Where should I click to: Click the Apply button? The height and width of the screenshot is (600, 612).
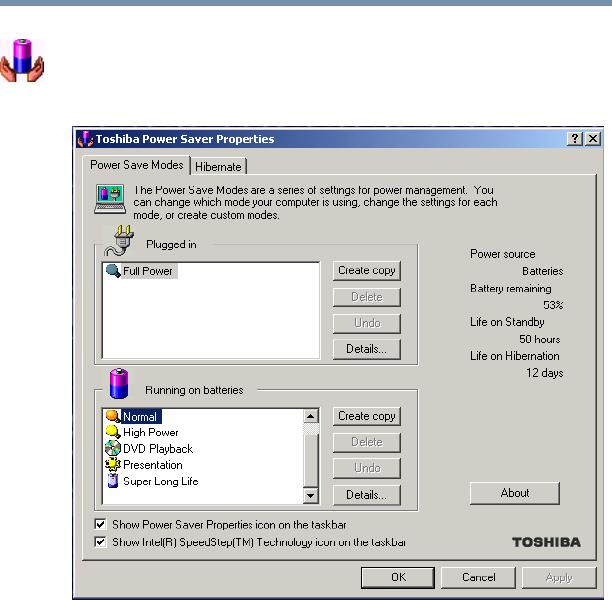click(x=559, y=577)
